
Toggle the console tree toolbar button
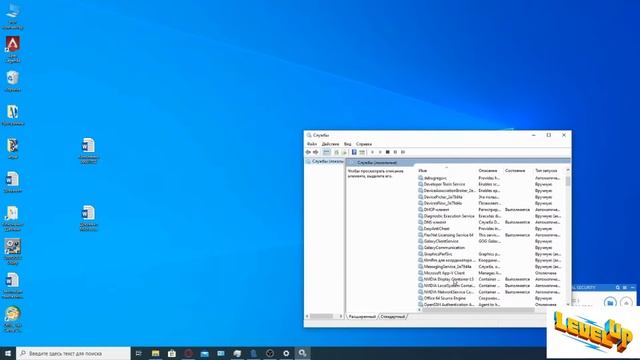click(x=327, y=152)
